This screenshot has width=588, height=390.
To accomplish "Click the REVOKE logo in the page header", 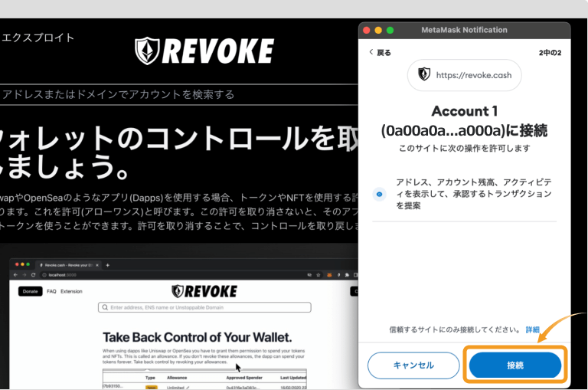I will pos(204,51).
